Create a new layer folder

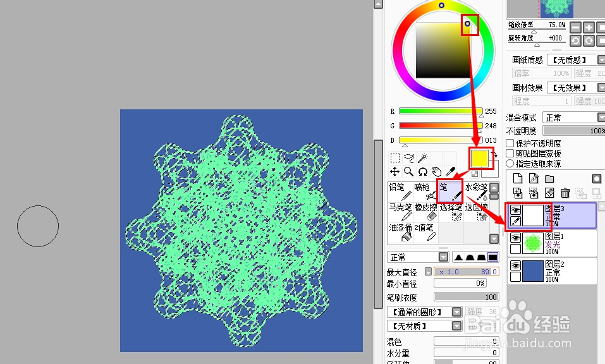click(549, 179)
